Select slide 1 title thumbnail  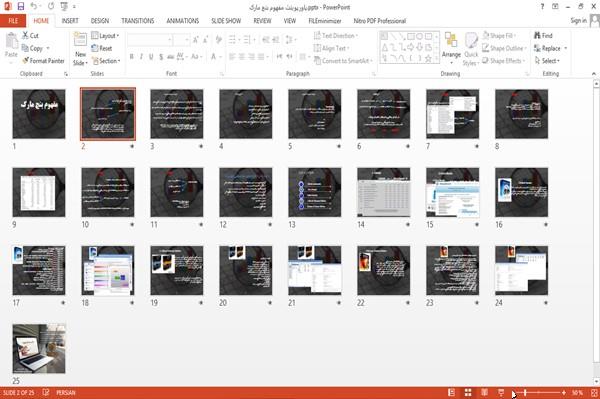click(x=39, y=114)
